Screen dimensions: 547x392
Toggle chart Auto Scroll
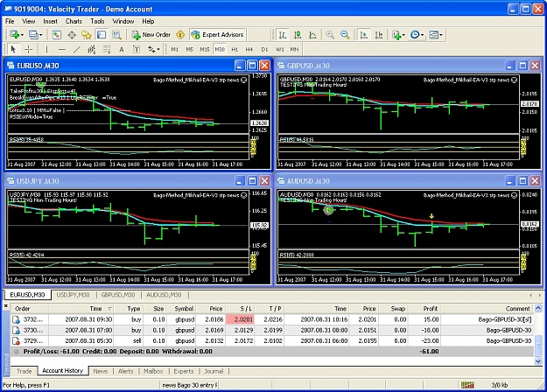(363, 34)
